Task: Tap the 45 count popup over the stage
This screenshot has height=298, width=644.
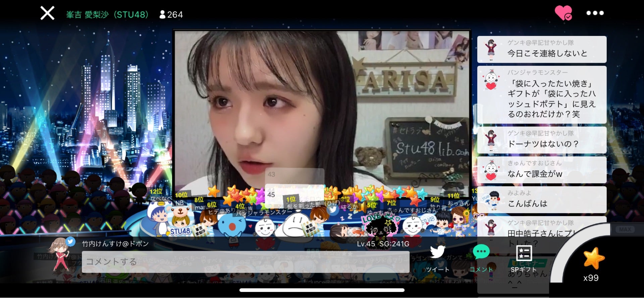Action: click(294, 195)
